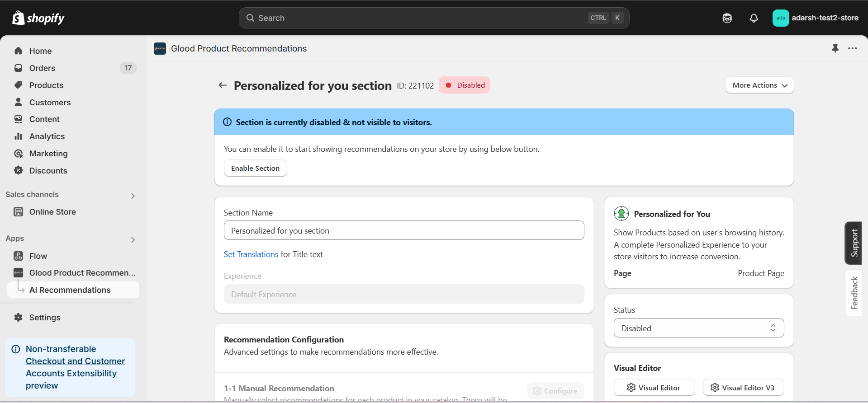Click the Set Translations link
Viewport: 868px width, 403px height.
[x=251, y=254]
